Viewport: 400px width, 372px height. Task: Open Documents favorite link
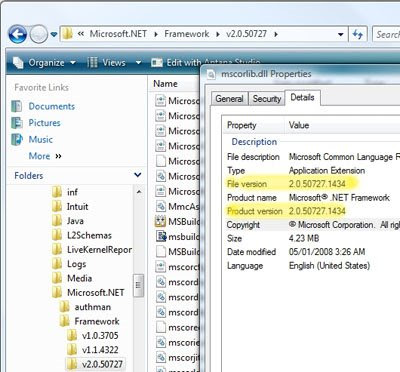pyautogui.click(x=52, y=106)
